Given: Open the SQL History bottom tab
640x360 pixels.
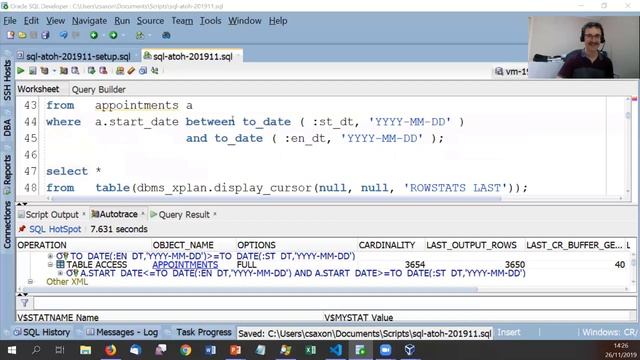Looking at the screenshot, I should [41, 332].
